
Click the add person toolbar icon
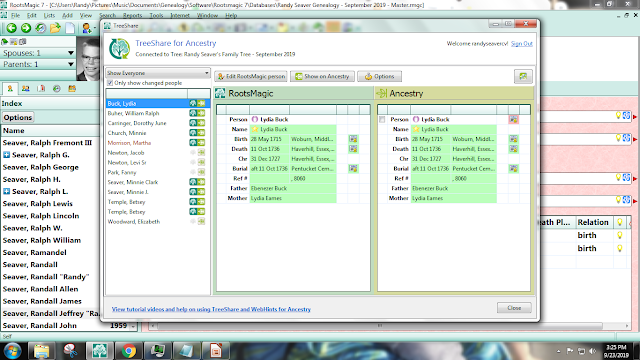87,28
